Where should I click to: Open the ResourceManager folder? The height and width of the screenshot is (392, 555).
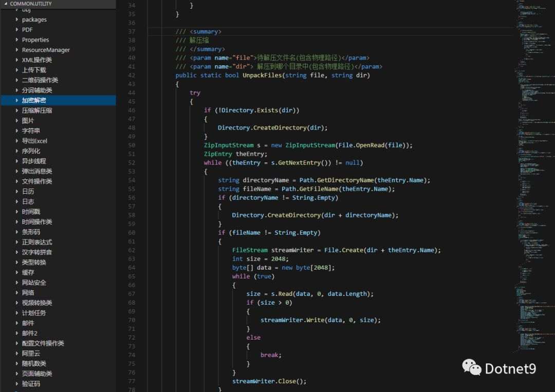click(46, 50)
